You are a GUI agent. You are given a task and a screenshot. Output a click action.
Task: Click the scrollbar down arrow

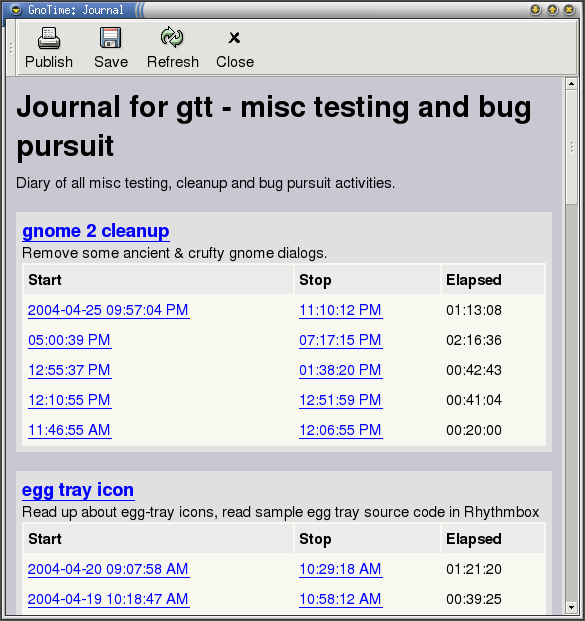coord(571,607)
